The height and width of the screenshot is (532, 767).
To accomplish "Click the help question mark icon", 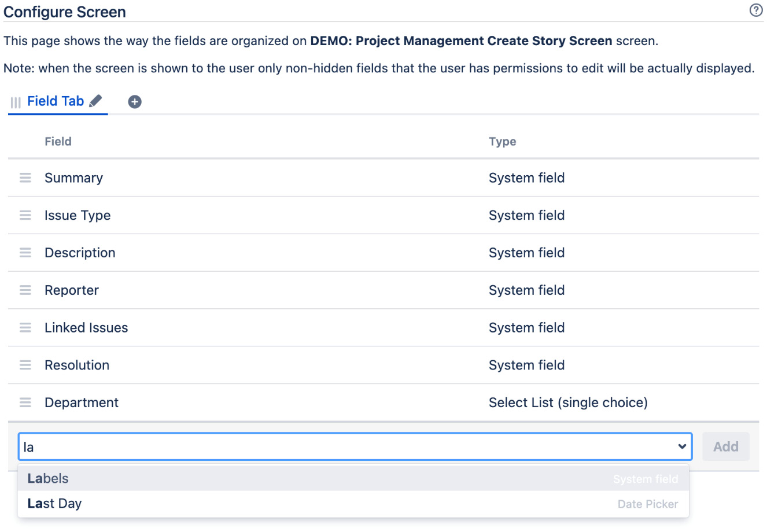I will pyautogui.click(x=755, y=10).
